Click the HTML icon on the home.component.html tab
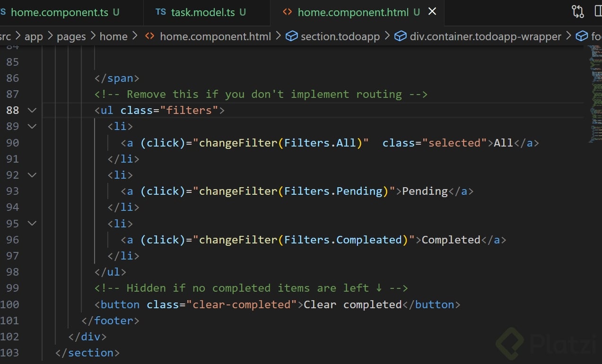 click(287, 12)
